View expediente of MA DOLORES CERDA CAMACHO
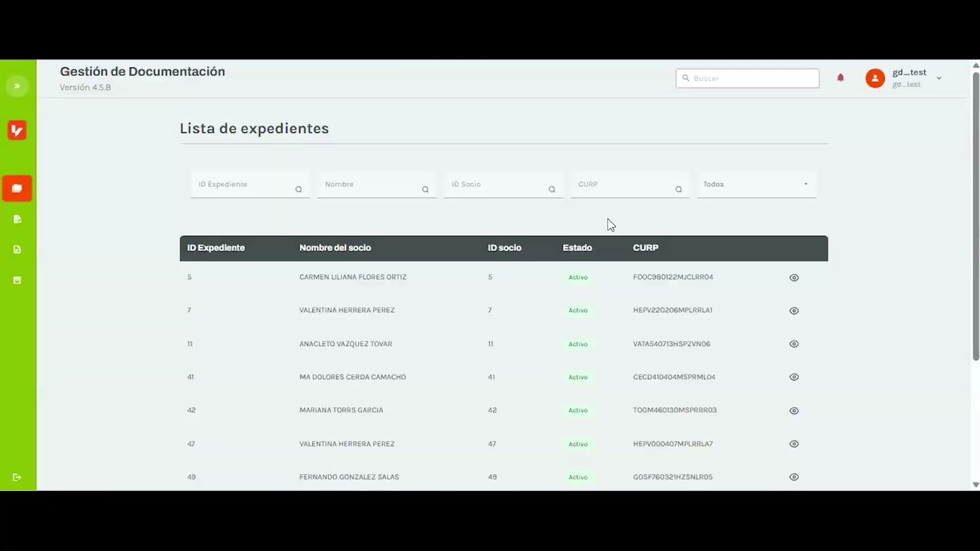This screenshot has width=980, height=551. coord(794,377)
